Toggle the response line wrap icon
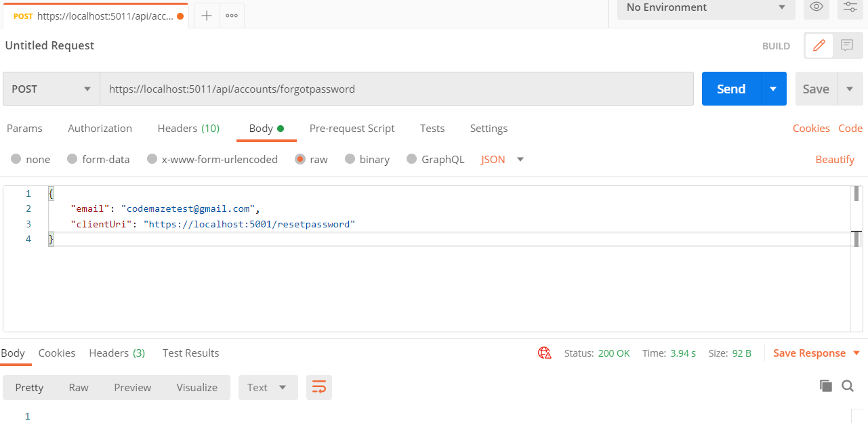 click(318, 387)
